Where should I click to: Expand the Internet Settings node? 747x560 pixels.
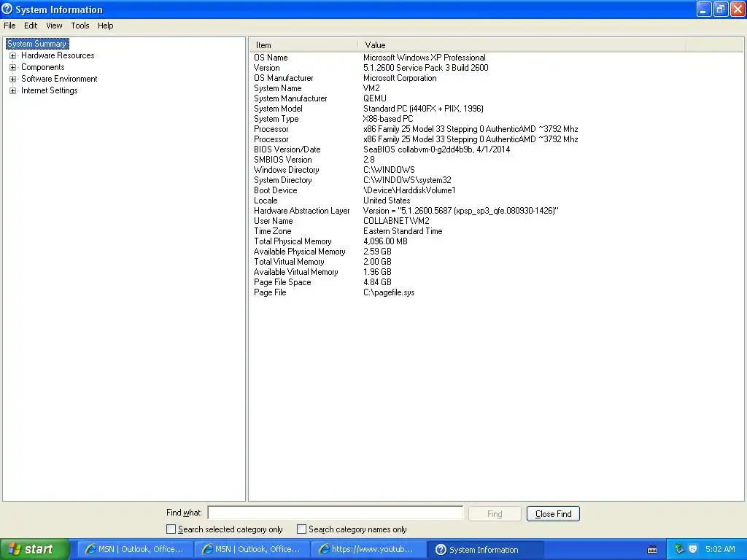pos(13,90)
